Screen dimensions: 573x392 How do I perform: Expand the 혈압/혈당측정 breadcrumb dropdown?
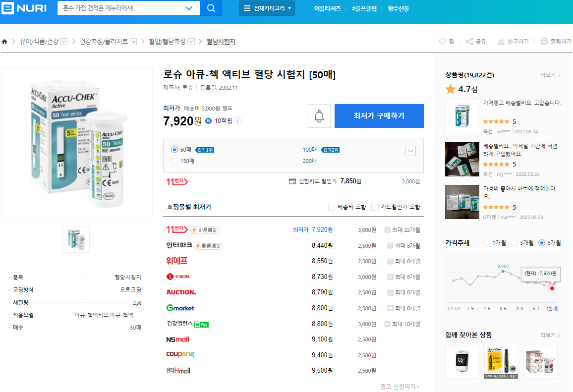(191, 42)
